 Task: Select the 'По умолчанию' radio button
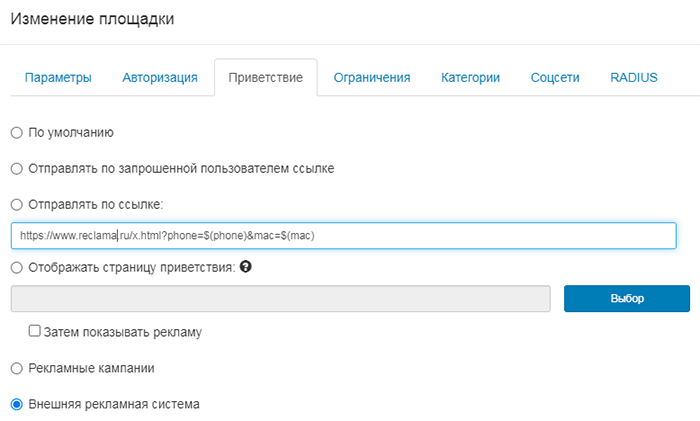(x=15, y=132)
